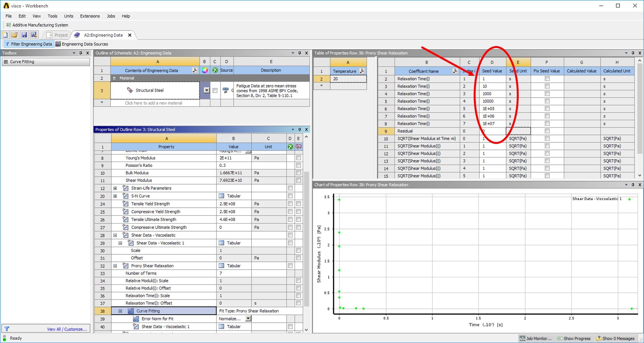Open the Units menu
Screen dimensions: 644x343
(x=69, y=16)
